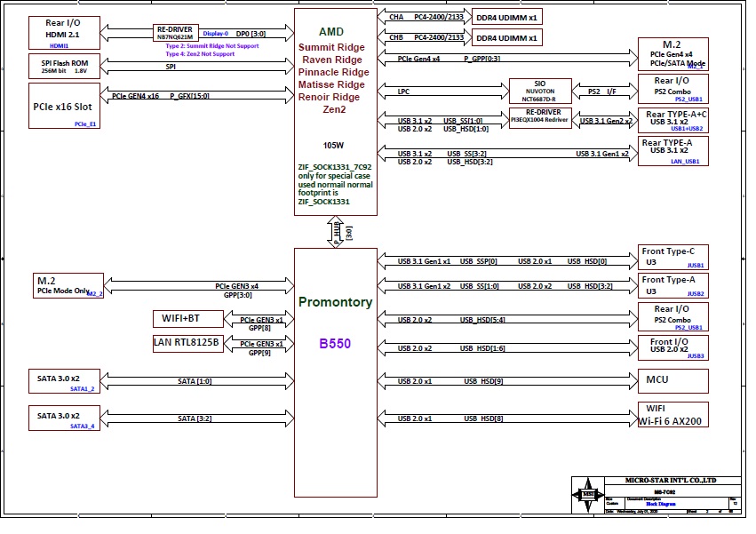756x534 pixels.
Task: Click the PCIe GEN4 x16 bus label
Action: click(x=136, y=96)
